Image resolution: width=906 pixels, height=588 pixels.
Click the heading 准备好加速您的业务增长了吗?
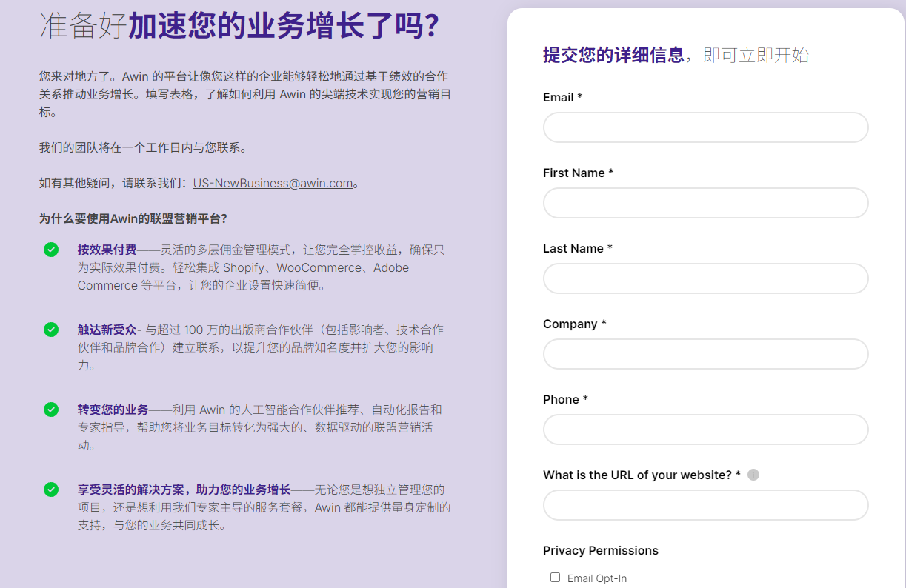(x=239, y=26)
